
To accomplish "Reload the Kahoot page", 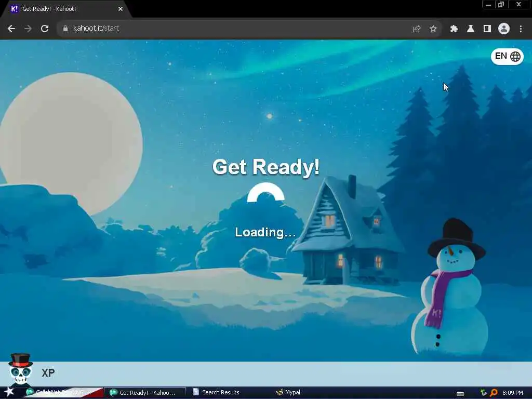I will click(x=45, y=29).
